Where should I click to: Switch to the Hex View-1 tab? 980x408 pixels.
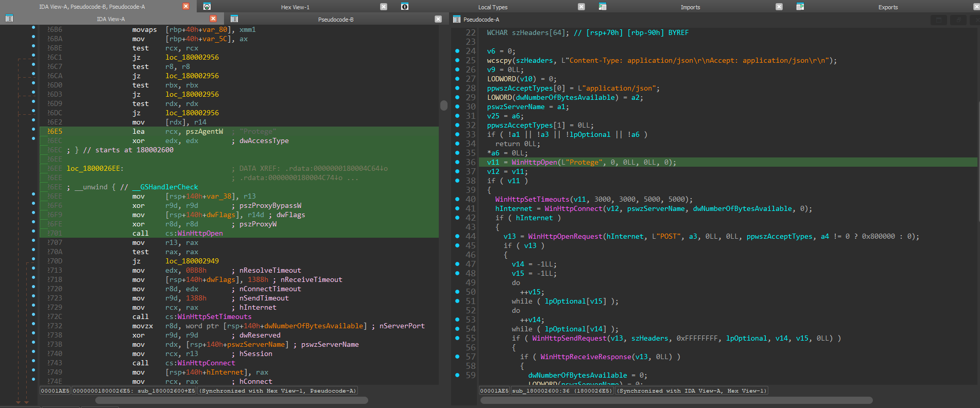click(x=295, y=7)
